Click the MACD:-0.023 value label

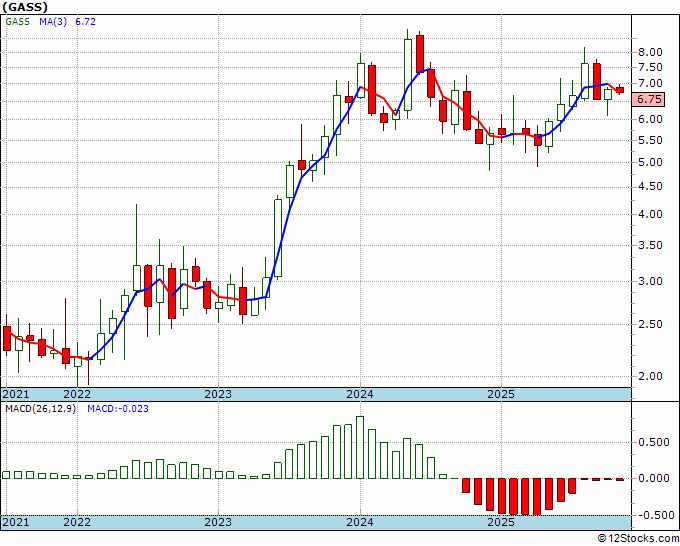118,409
